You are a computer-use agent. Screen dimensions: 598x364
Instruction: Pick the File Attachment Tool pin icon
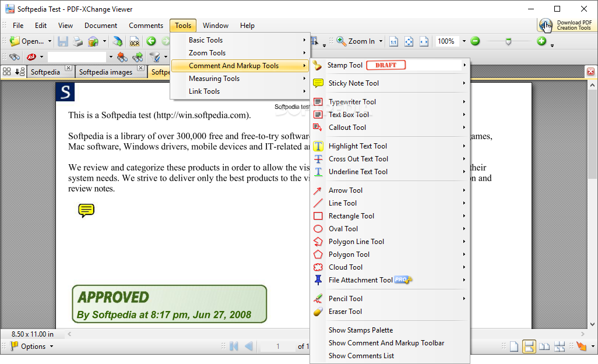coord(318,280)
